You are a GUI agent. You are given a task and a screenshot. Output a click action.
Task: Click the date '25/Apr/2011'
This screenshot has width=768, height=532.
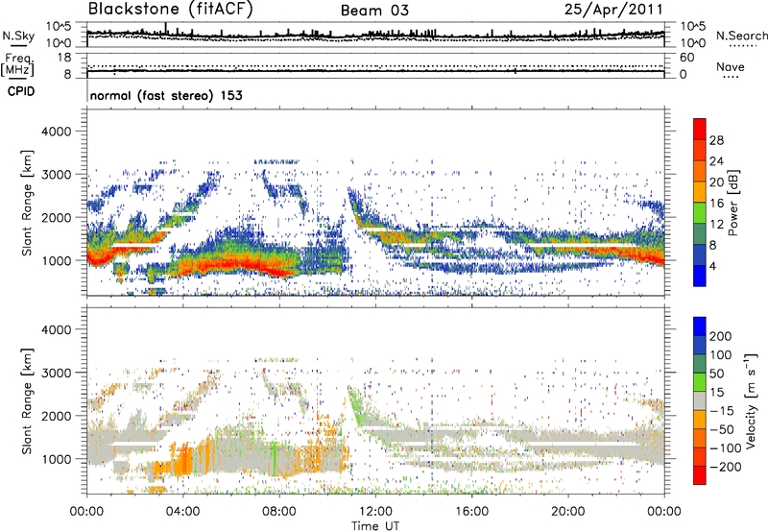click(x=613, y=10)
